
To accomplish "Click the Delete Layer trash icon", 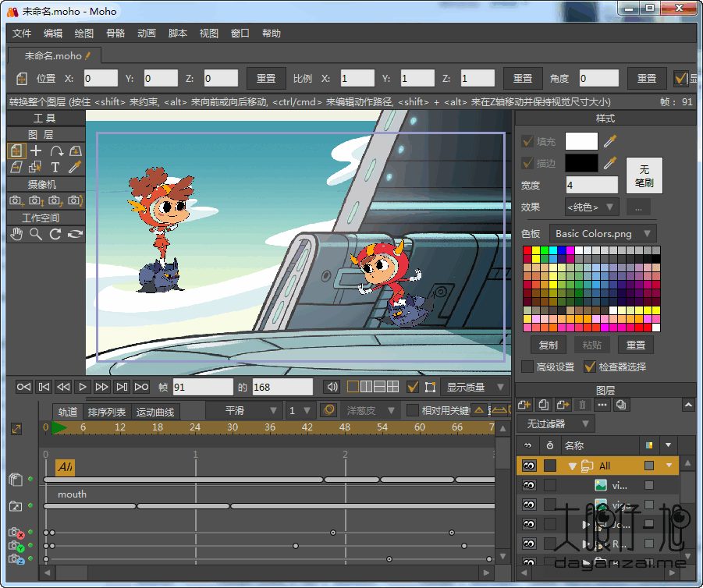I will coord(582,406).
